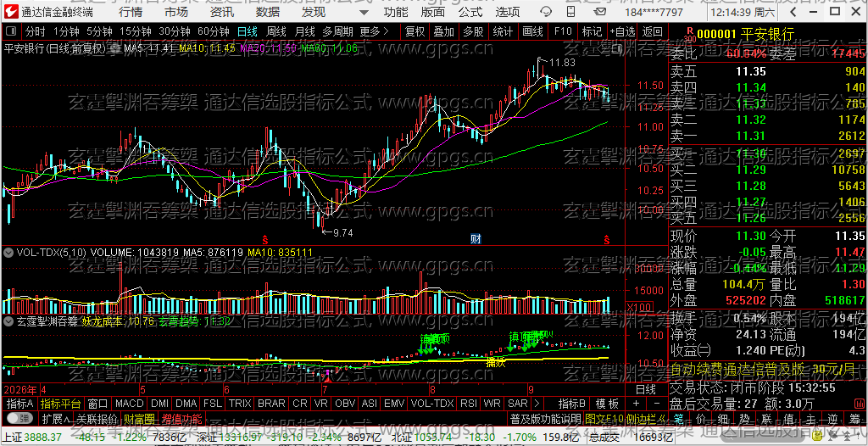This screenshot has height=446, width=868.
Task: Switch chart period to 30分钟
Action: (175, 31)
